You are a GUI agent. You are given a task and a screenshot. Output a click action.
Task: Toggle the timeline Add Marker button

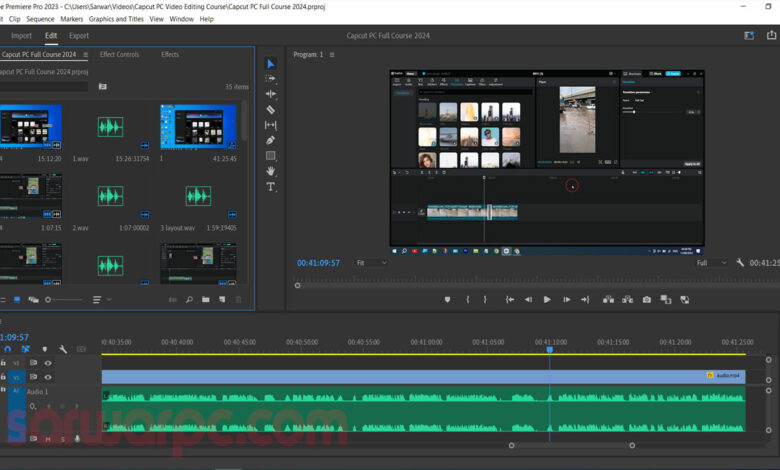pyautogui.click(x=45, y=349)
